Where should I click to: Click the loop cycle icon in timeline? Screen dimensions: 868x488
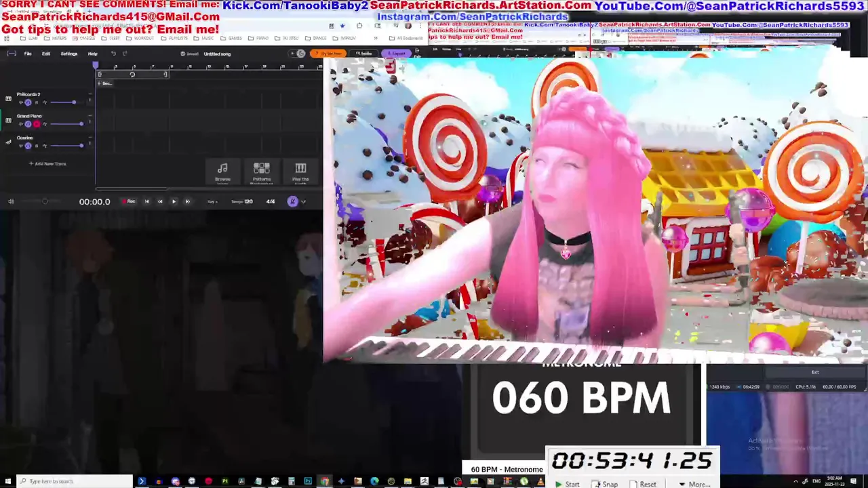[x=132, y=75]
